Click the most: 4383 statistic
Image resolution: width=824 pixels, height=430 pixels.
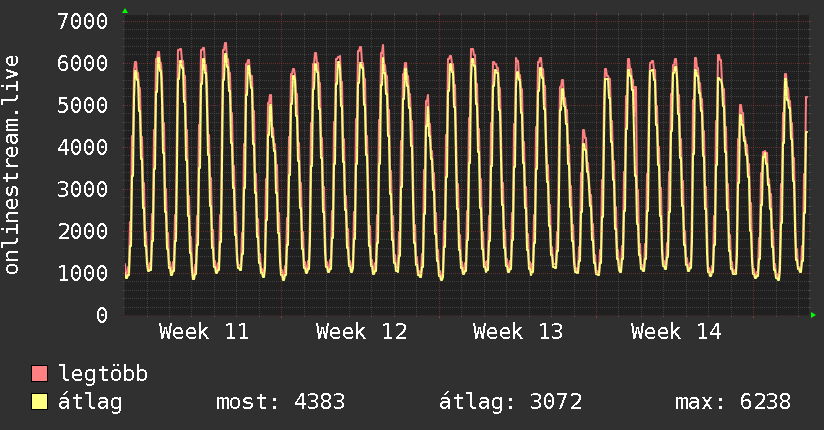(x=280, y=403)
